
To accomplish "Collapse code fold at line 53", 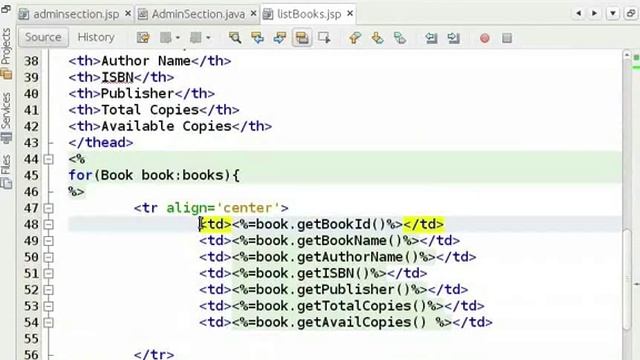I will click(x=49, y=306).
